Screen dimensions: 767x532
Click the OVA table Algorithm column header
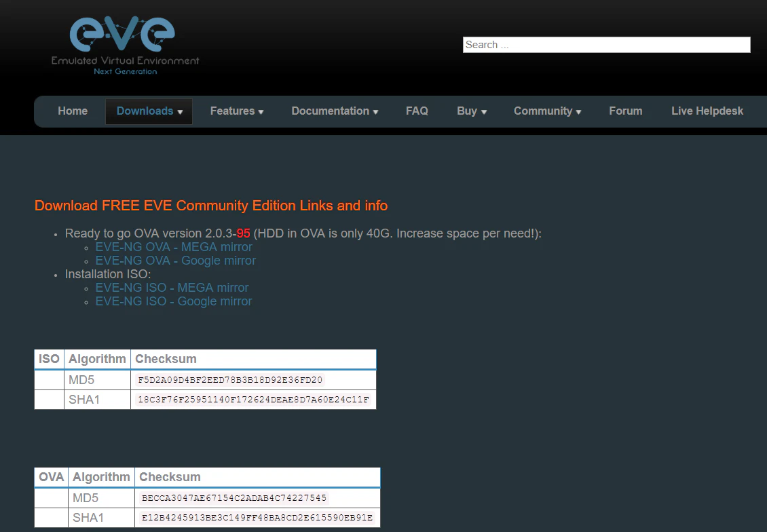[x=101, y=477]
